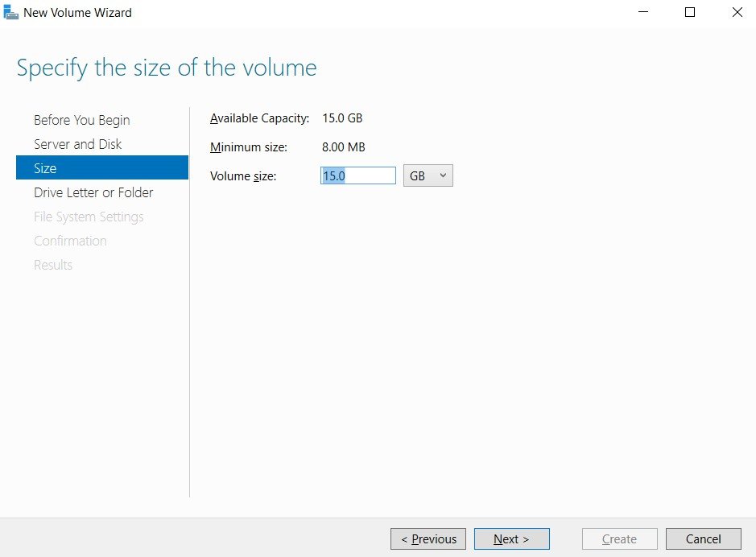Go back with the Previous button
This screenshot has height=557, width=756.
[x=428, y=538]
